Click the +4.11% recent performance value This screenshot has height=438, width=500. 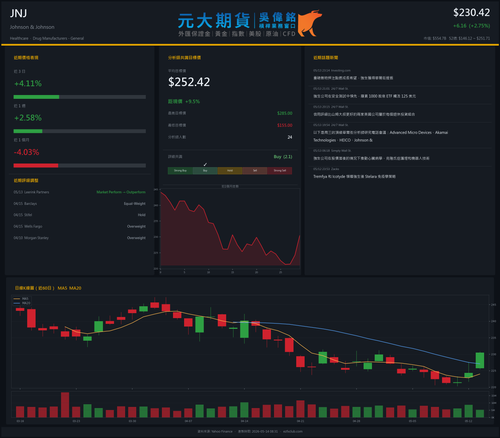coord(28,83)
